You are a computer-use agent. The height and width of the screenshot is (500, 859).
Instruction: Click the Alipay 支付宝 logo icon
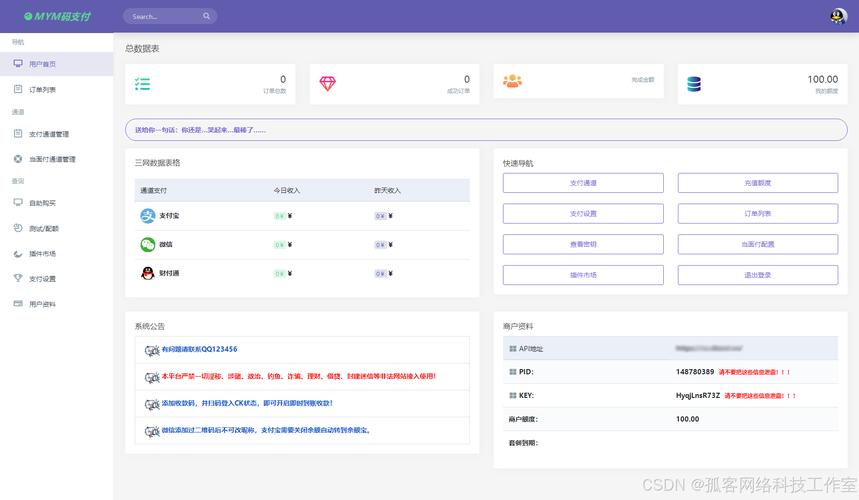[147, 216]
